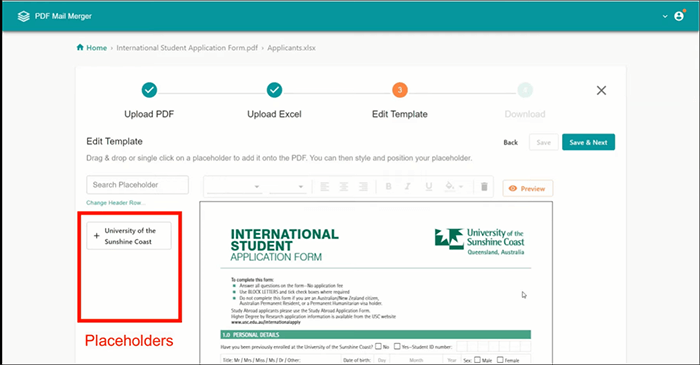Image resolution: width=700 pixels, height=365 pixels.
Task: Open the user account avatar menu
Action: [679, 16]
